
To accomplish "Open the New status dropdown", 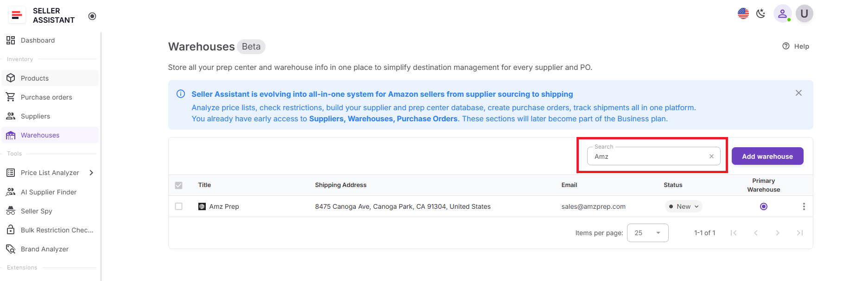I will (x=684, y=206).
